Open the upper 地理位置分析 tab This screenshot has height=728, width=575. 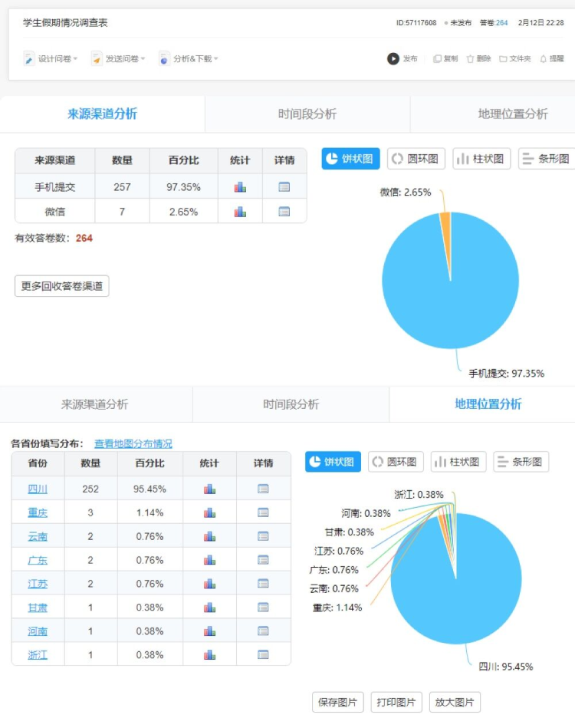click(512, 114)
